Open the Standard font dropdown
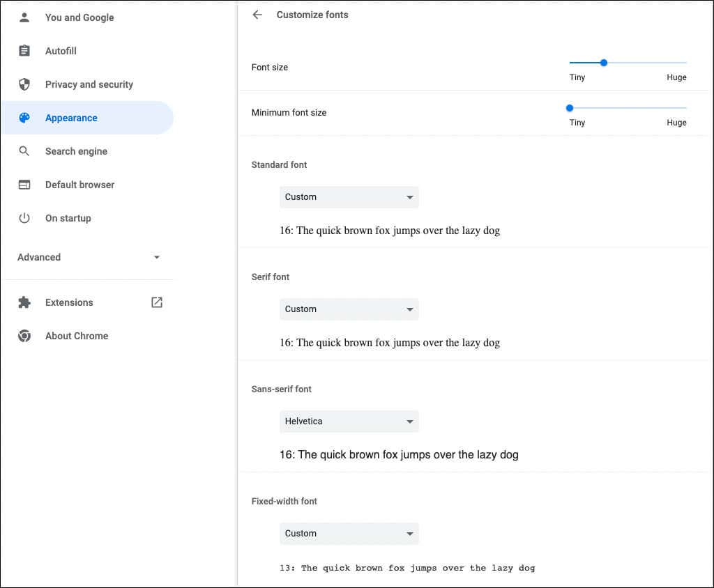 [x=349, y=197]
